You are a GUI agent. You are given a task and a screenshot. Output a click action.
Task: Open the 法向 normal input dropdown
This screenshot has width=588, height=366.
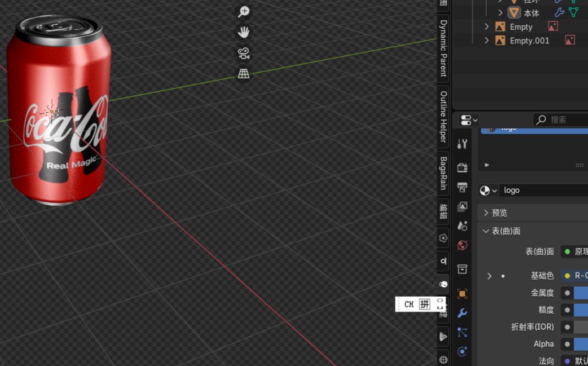574,360
